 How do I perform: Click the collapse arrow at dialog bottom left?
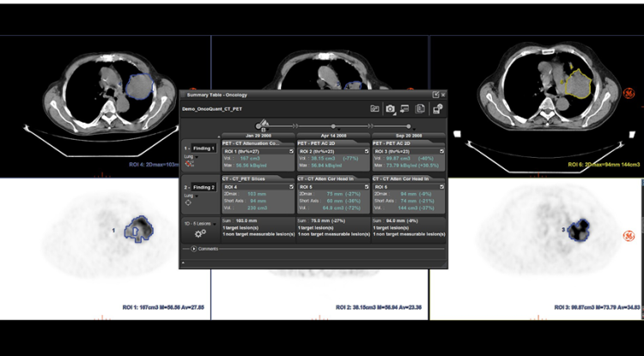(x=183, y=262)
